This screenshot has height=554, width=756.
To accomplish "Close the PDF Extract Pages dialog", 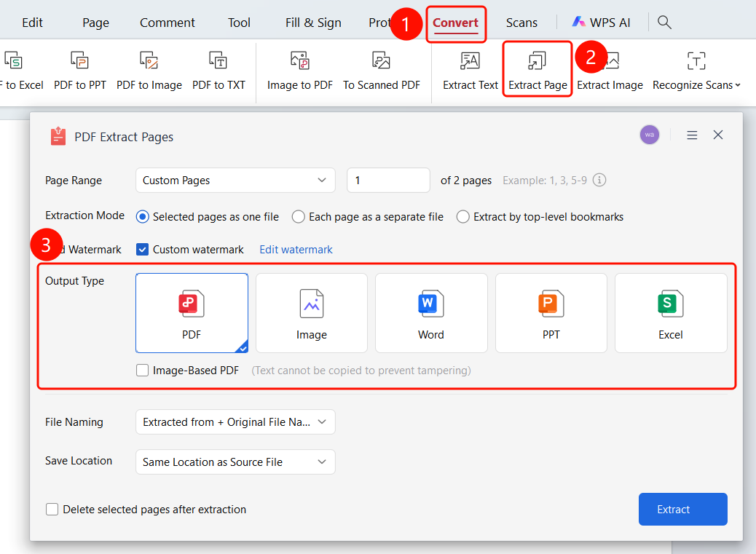I will tap(718, 135).
